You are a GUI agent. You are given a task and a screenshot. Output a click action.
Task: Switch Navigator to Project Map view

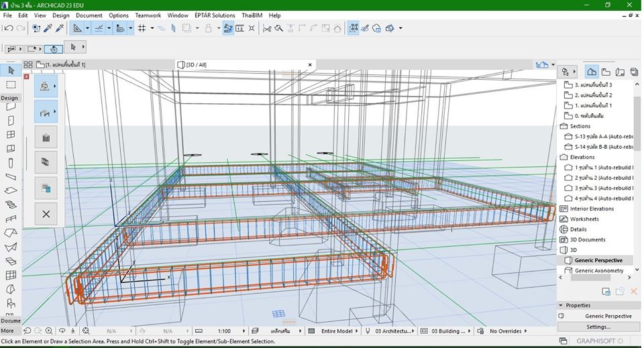point(592,72)
